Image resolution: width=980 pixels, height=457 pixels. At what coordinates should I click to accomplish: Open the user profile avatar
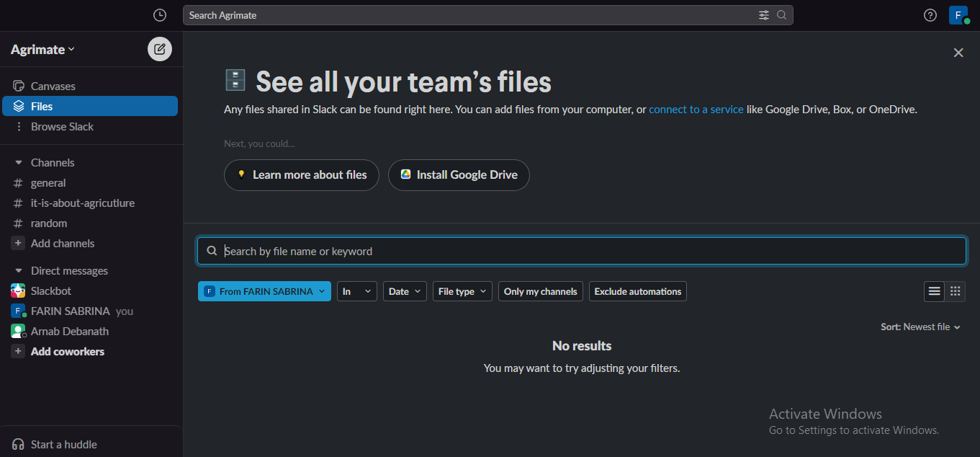pyautogui.click(x=958, y=15)
